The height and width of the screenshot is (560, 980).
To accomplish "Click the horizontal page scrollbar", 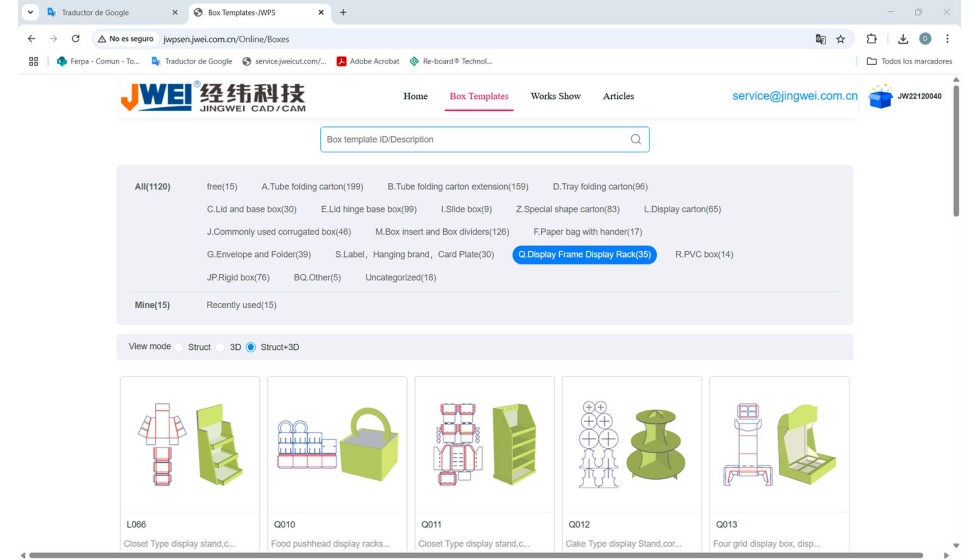I will (476, 555).
